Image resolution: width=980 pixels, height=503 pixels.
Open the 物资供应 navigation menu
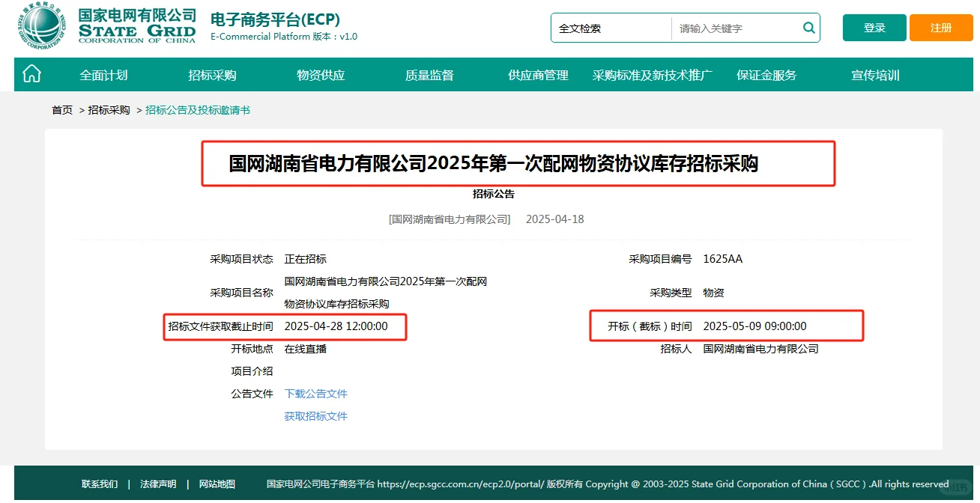[320, 74]
